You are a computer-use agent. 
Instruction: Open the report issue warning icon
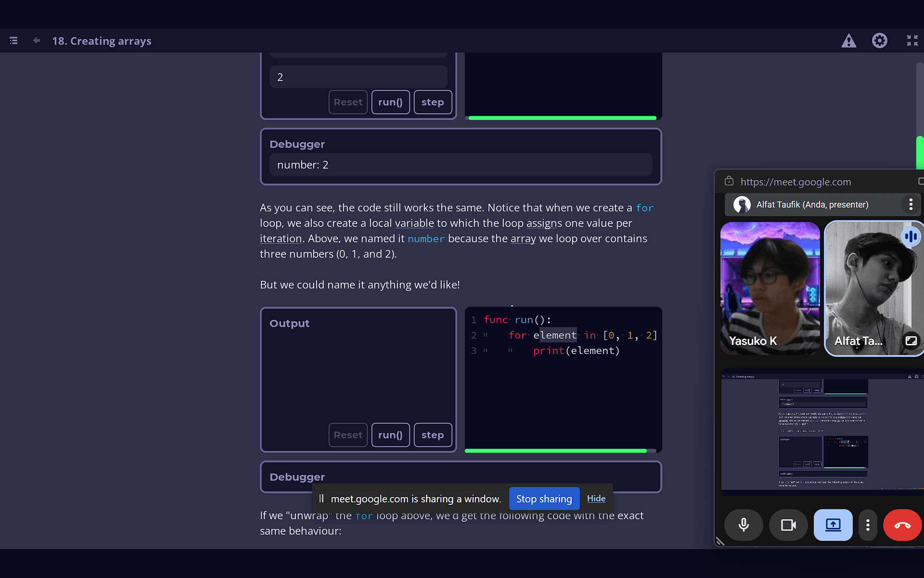[x=849, y=40]
